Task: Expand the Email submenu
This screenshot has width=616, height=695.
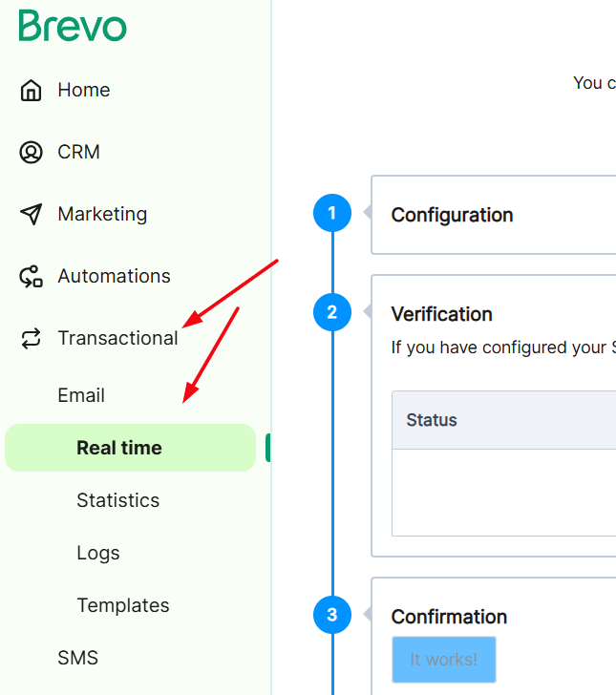Action: coord(81,395)
